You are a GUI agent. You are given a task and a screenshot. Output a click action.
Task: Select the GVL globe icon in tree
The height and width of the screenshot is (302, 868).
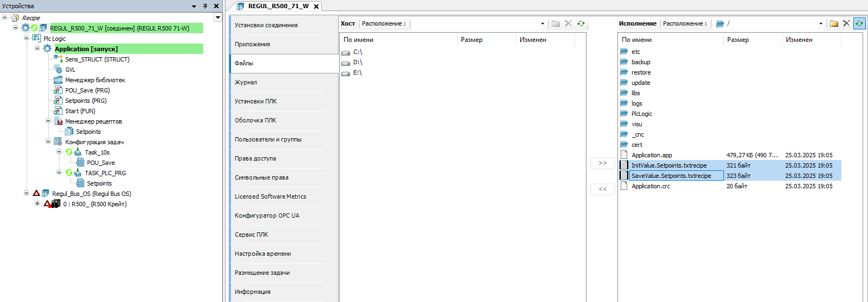click(58, 70)
